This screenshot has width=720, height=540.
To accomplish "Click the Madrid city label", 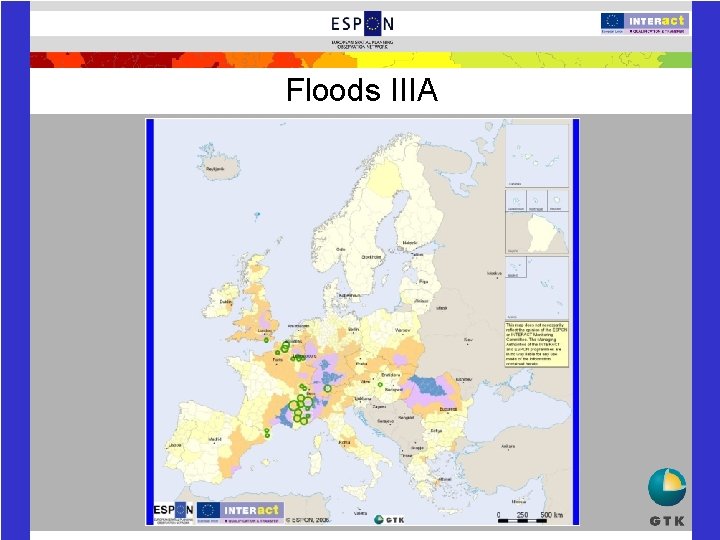I will pos(215,439).
